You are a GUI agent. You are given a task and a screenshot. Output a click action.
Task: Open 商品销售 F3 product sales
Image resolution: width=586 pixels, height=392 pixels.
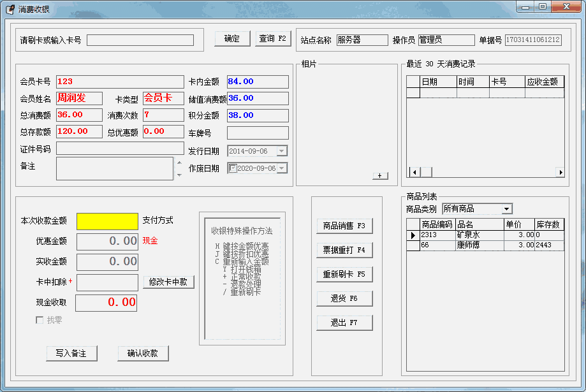point(344,226)
